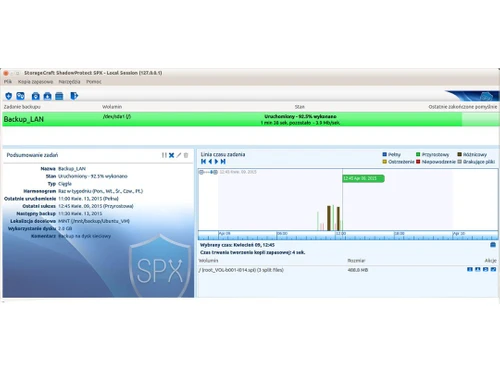
Task: Click the stacked drives toolbar icon
Action: [x=59, y=96]
